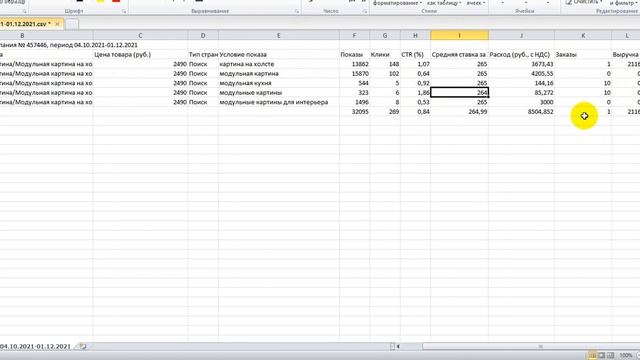Select the impressions cell 13862
The image size is (640, 360).
tap(354, 64)
